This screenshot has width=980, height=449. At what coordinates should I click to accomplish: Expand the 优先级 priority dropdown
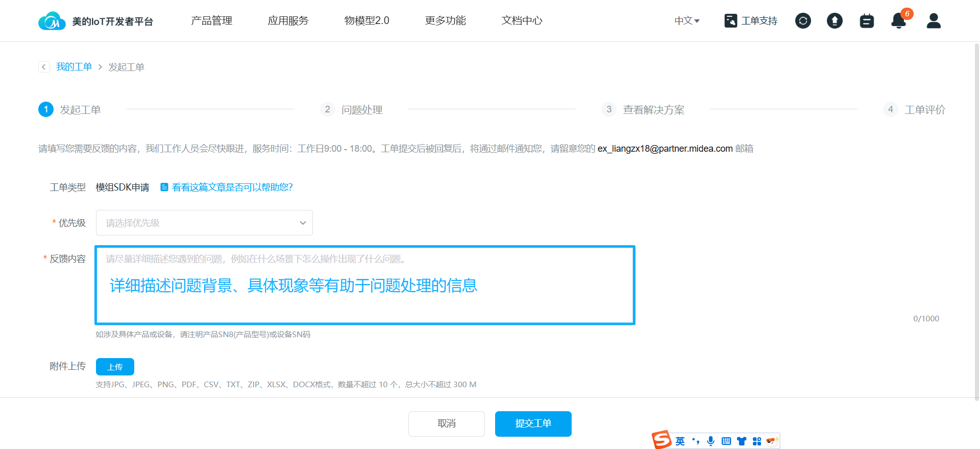click(x=204, y=223)
